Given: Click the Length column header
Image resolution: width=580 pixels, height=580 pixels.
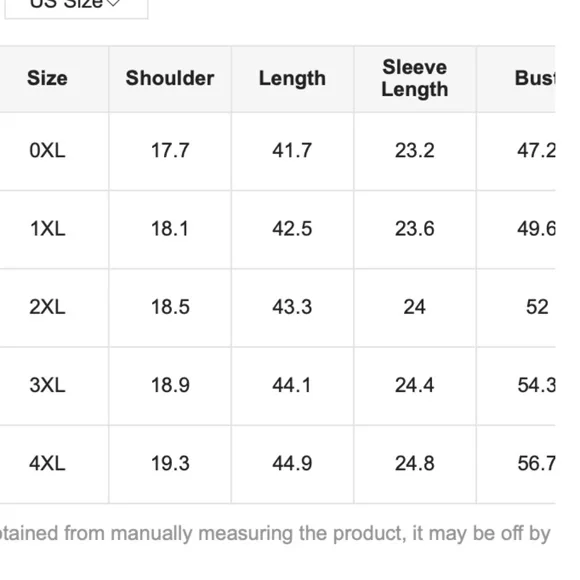Looking at the screenshot, I should (292, 78).
